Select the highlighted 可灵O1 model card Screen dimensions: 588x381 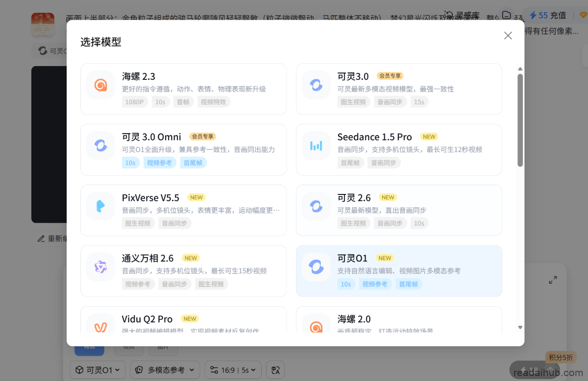(x=399, y=271)
